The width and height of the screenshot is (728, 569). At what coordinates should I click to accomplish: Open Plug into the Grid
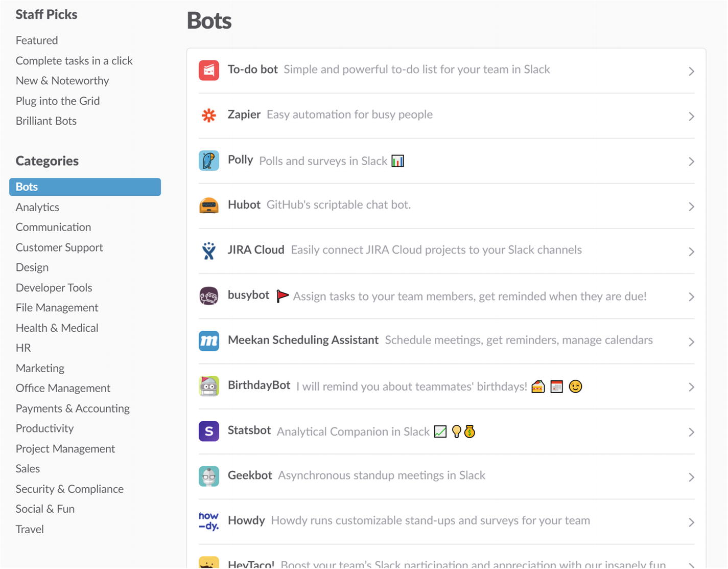[58, 101]
